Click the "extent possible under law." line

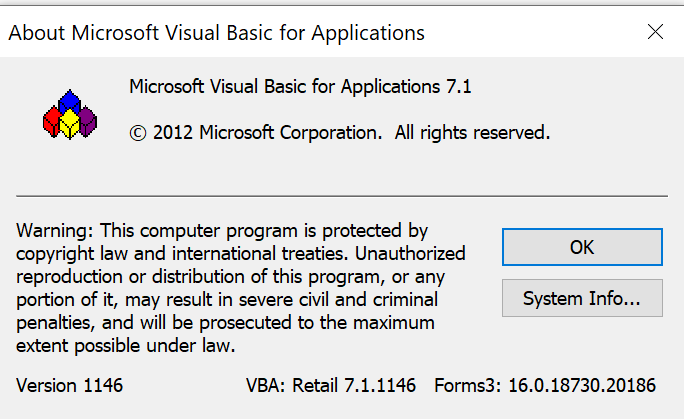pyautogui.click(x=126, y=346)
